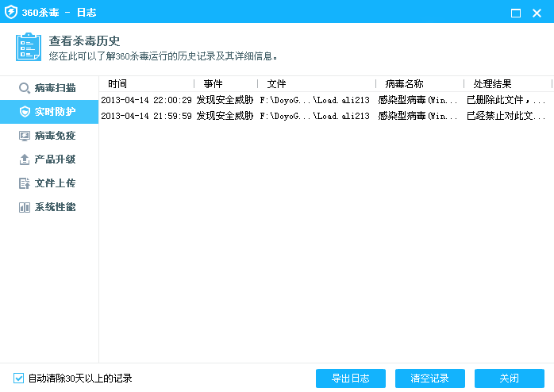Image resolution: width=554 pixels, height=392 pixels.
Task: Sort by the 事件 column header
Action: point(226,84)
